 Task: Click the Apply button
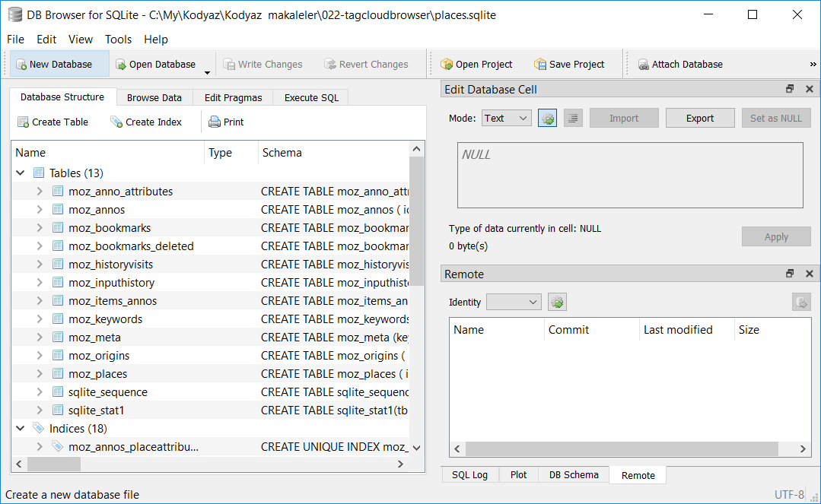[776, 237]
